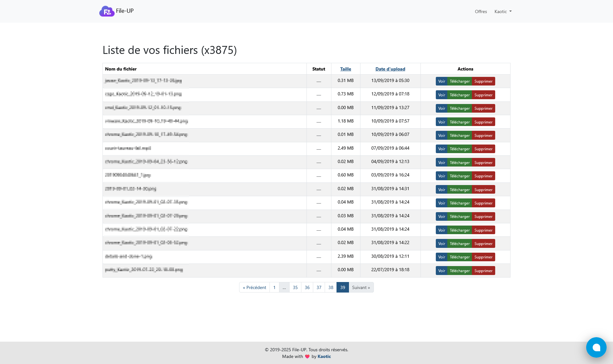Sort the file list by Taille
Screen dimensions: 613x364
pos(345,69)
